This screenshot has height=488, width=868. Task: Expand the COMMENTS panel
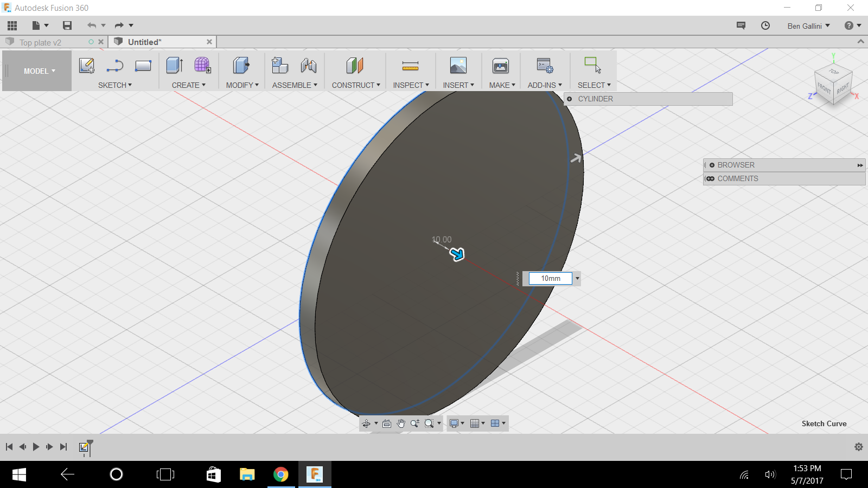pyautogui.click(x=711, y=178)
